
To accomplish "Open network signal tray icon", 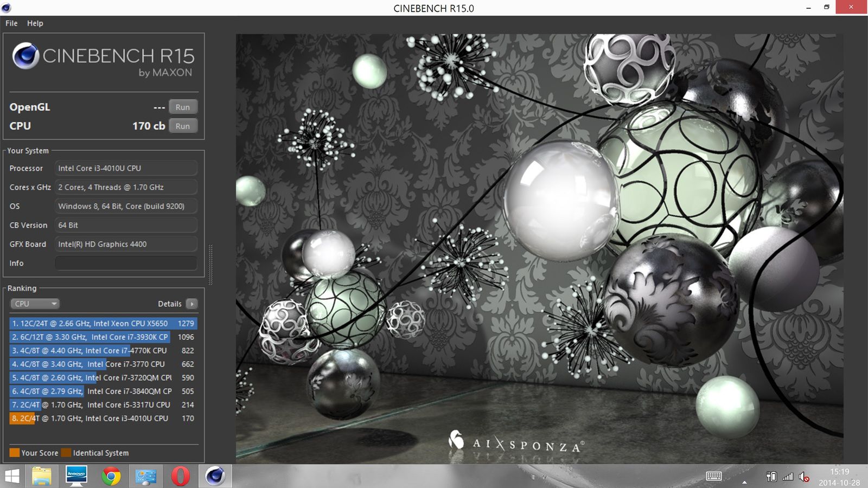I will tap(788, 477).
